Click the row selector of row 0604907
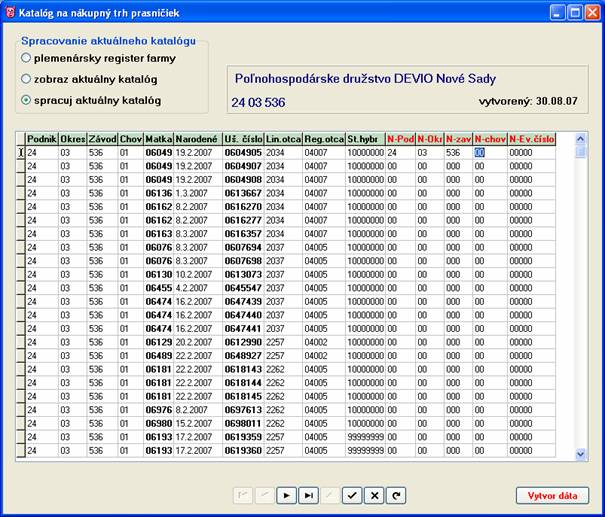Screen dimensions: 605x517 21,166
